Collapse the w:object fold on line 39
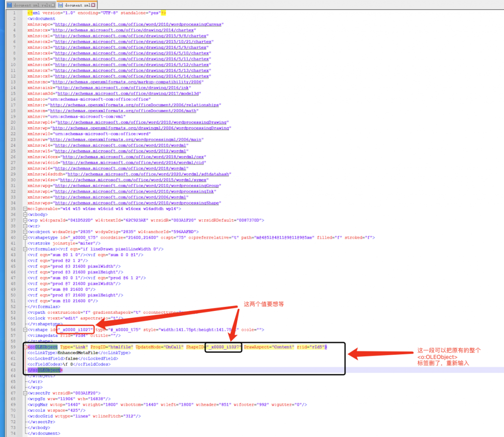Viewport: 504px width, 437px height. click(x=25, y=232)
